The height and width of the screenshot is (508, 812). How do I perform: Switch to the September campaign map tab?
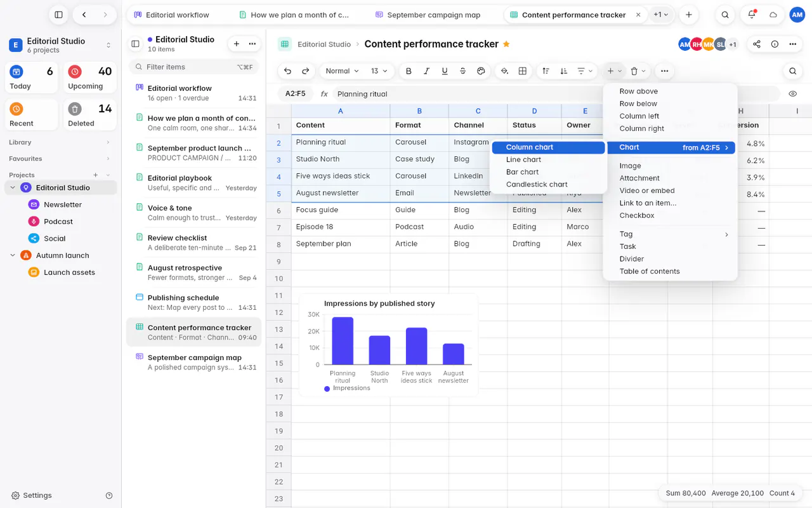point(428,15)
